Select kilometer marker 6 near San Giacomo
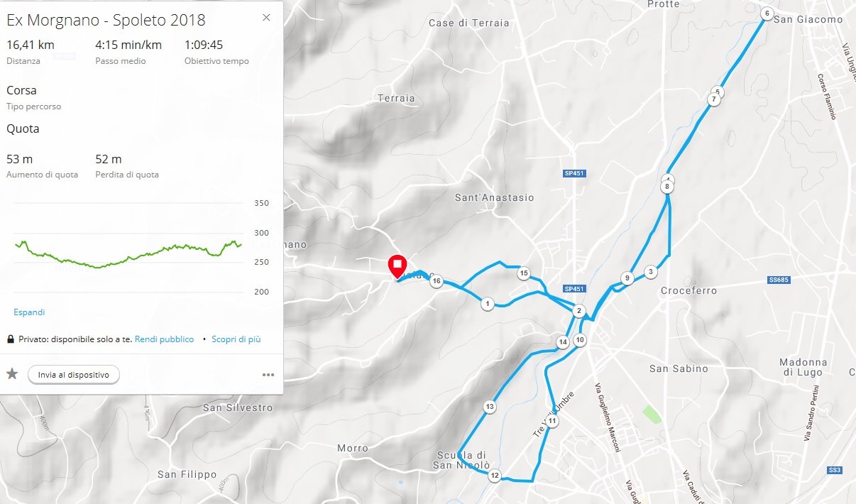856x504 pixels. [x=767, y=13]
